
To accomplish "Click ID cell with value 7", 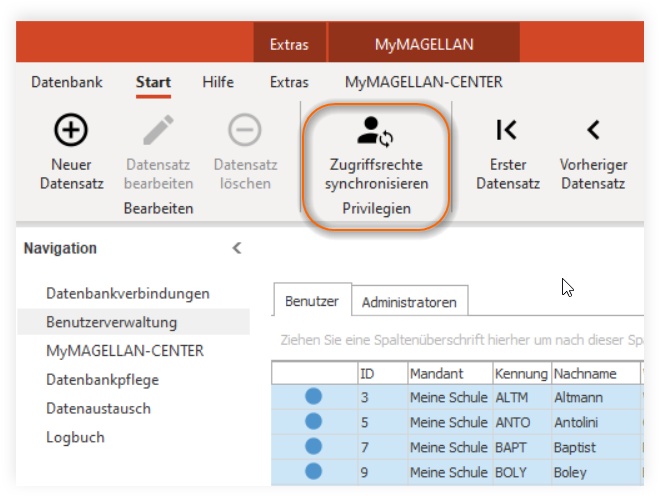I will pos(382,447).
